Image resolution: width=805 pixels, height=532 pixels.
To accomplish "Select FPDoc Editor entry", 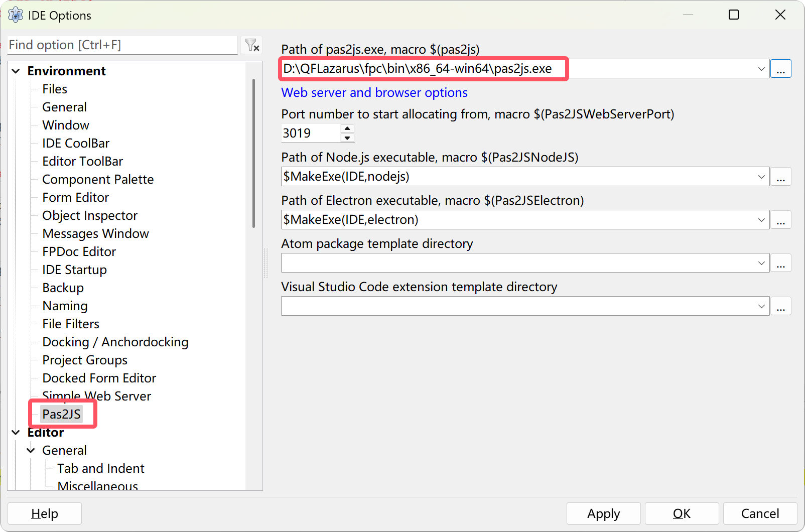I will tap(79, 252).
